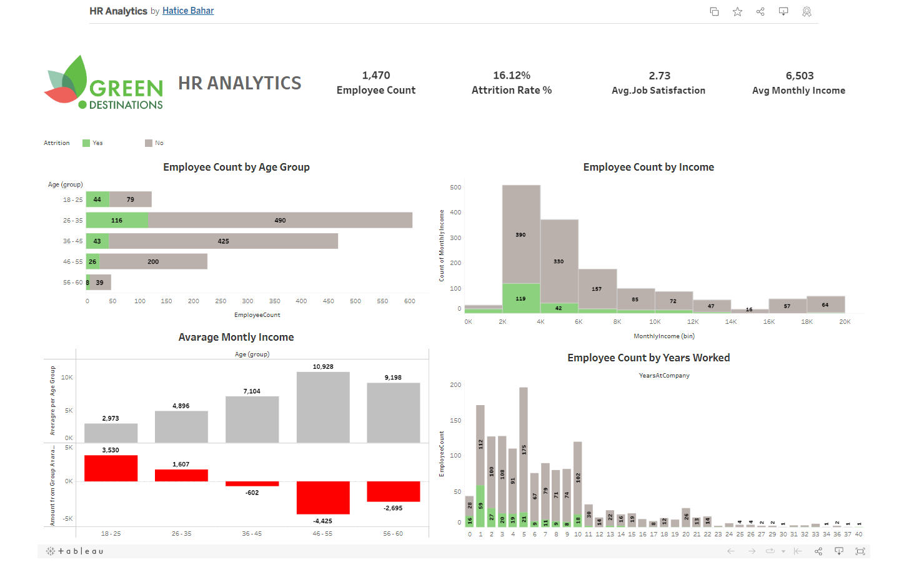This screenshot has height=567, width=924.
Task: Expand options on the download icon bottom toolbar
Action: (x=839, y=551)
